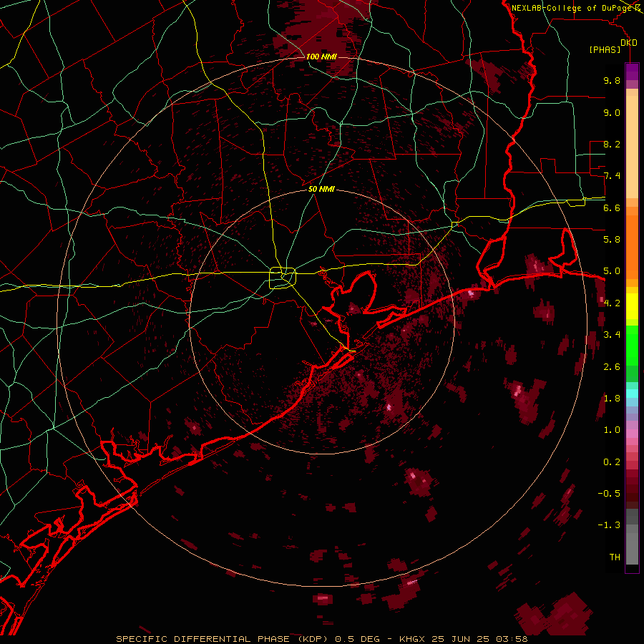Click the 1.8 legend value

(x=612, y=399)
